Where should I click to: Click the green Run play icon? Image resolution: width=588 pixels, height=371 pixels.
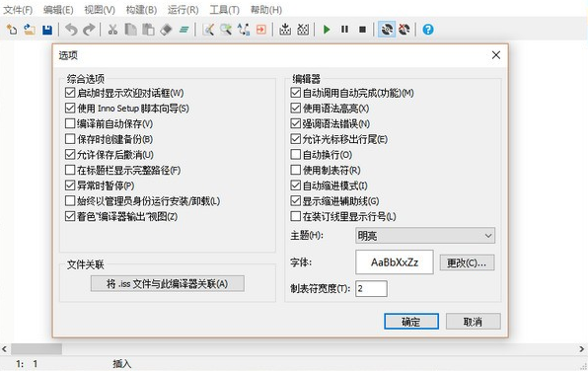(327, 30)
